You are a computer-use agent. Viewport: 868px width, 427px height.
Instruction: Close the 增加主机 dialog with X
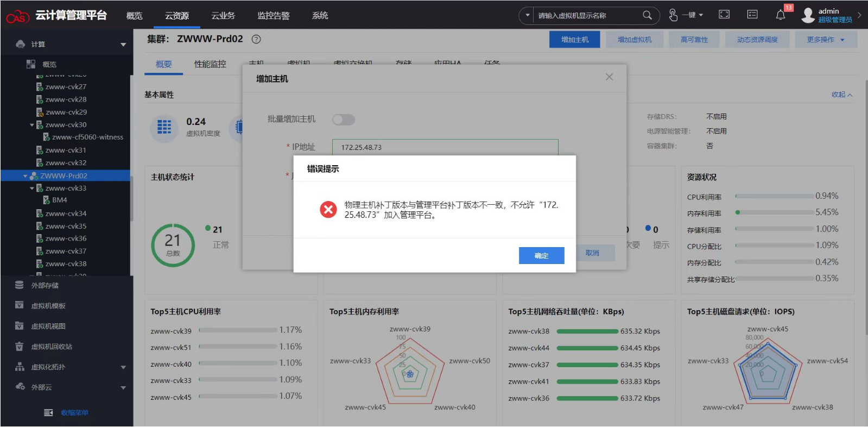point(610,77)
